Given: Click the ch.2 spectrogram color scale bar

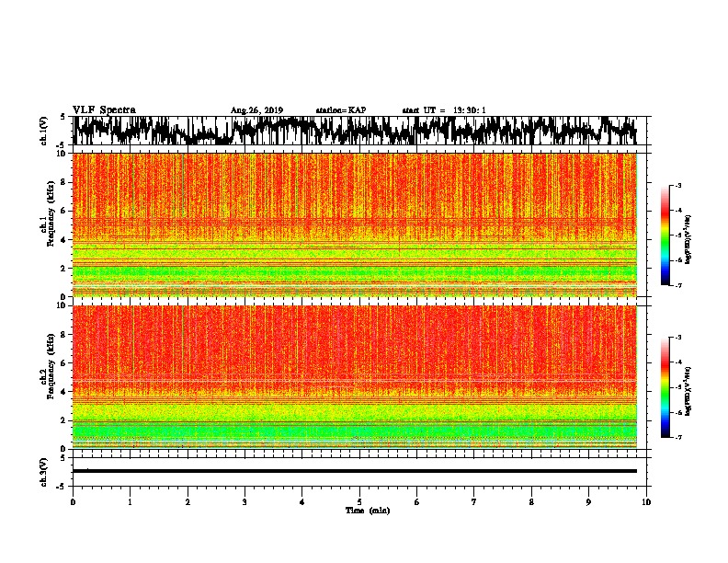Looking at the screenshot, I should click(665, 387).
